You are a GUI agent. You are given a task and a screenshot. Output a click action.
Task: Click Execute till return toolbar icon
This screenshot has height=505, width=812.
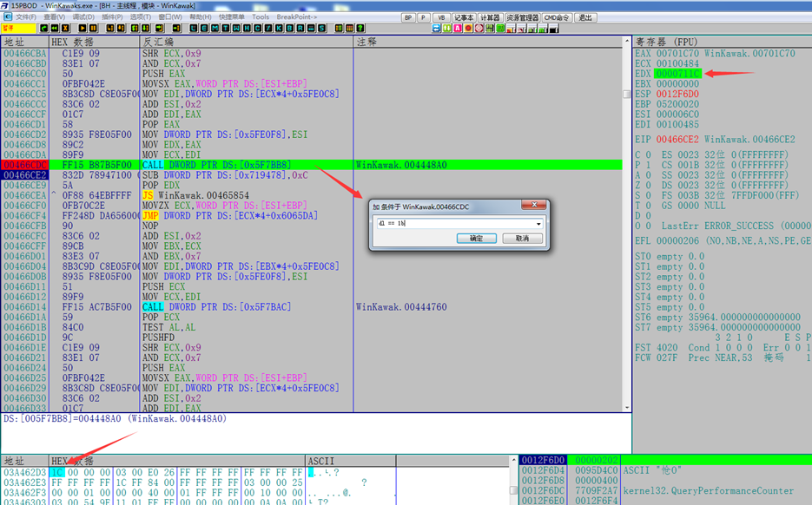[159, 28]
